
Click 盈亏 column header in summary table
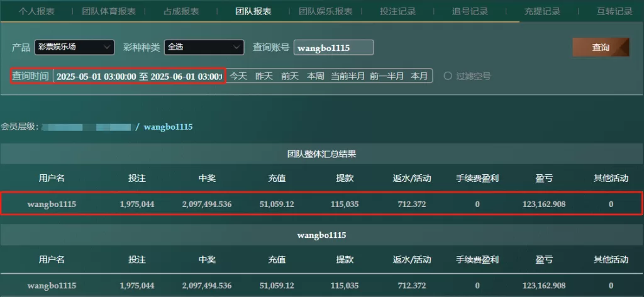coord(544,178)
